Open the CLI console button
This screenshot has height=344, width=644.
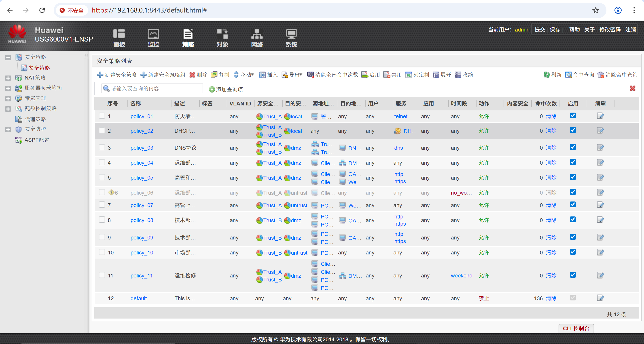point(576,328)
